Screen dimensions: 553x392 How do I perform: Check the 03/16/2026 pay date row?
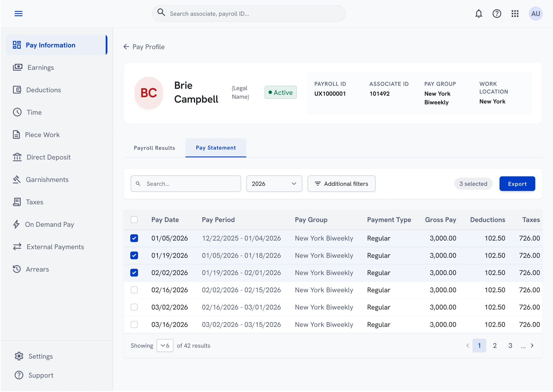coord(134,324)
